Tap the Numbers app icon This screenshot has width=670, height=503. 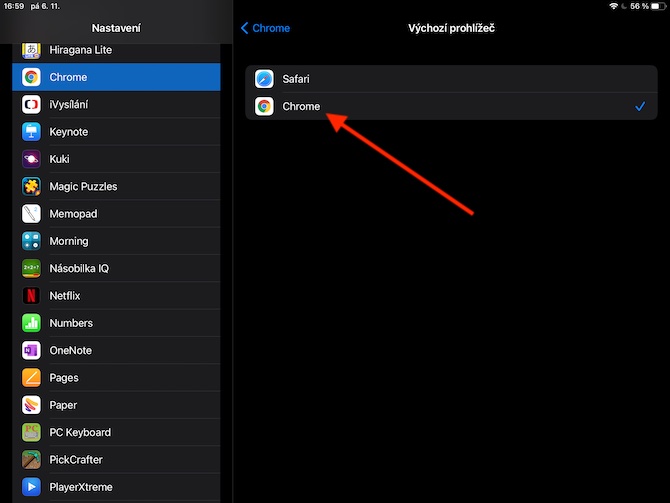pyautogui.click(x=31, y=323)
